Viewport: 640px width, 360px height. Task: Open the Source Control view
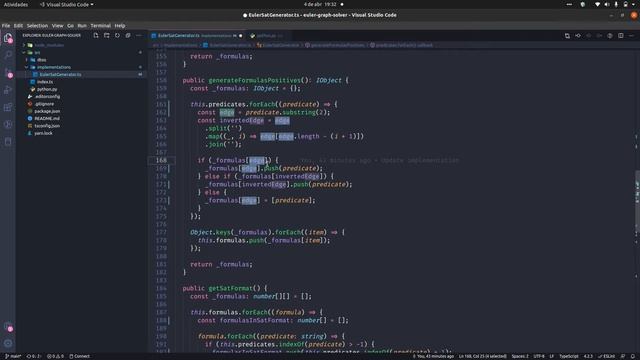8,73
